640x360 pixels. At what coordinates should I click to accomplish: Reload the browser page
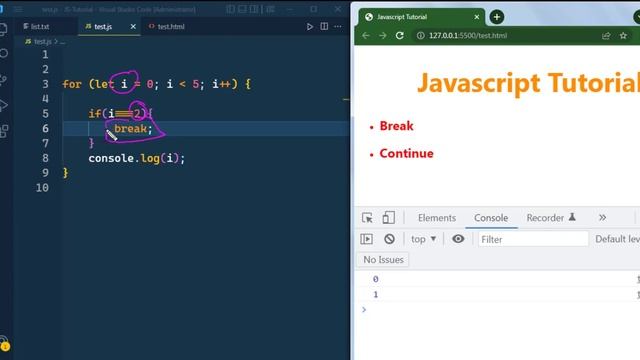coord(400,36)
